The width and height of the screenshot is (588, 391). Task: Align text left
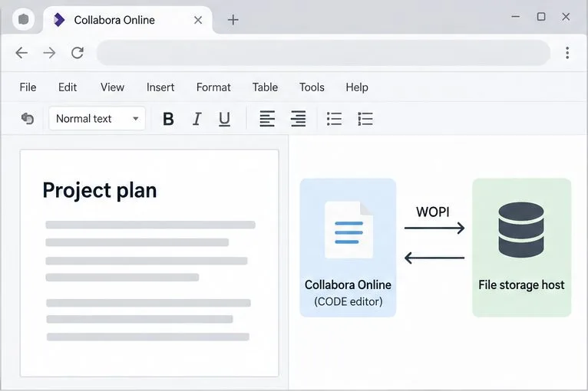(x=267, y=119)
